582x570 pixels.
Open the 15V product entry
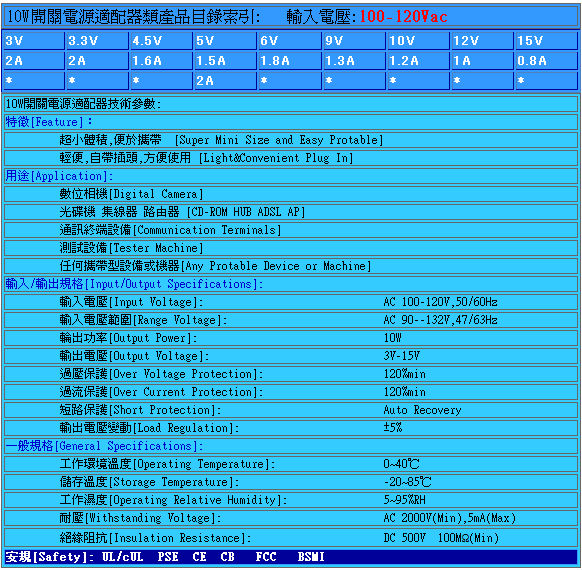[547, 41]
